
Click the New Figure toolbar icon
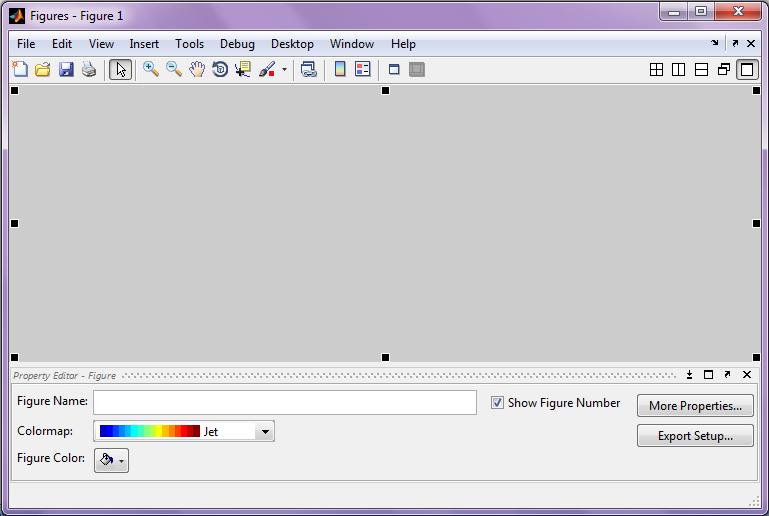pos(20,69)
